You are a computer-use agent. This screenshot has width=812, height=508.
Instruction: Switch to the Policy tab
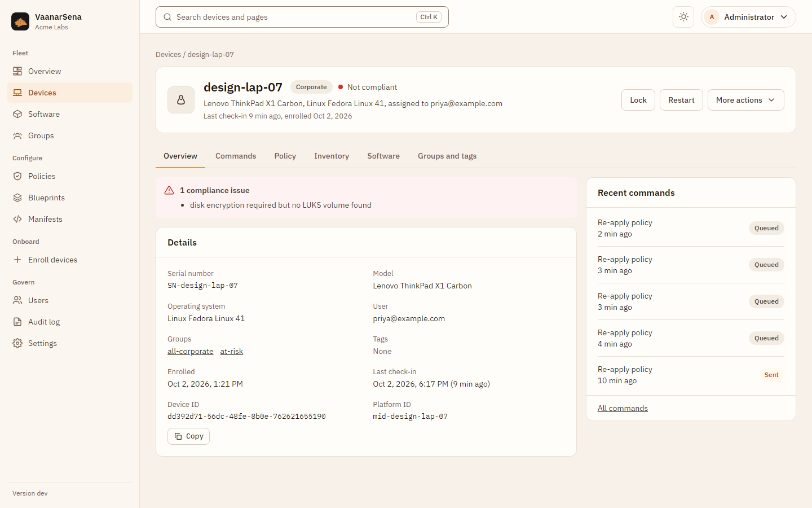click(285, 156)
